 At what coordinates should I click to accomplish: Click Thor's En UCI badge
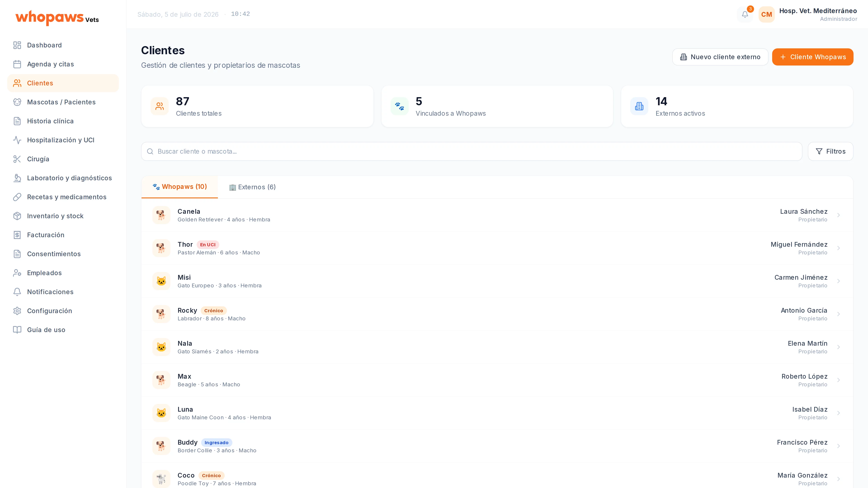(208, 244)
